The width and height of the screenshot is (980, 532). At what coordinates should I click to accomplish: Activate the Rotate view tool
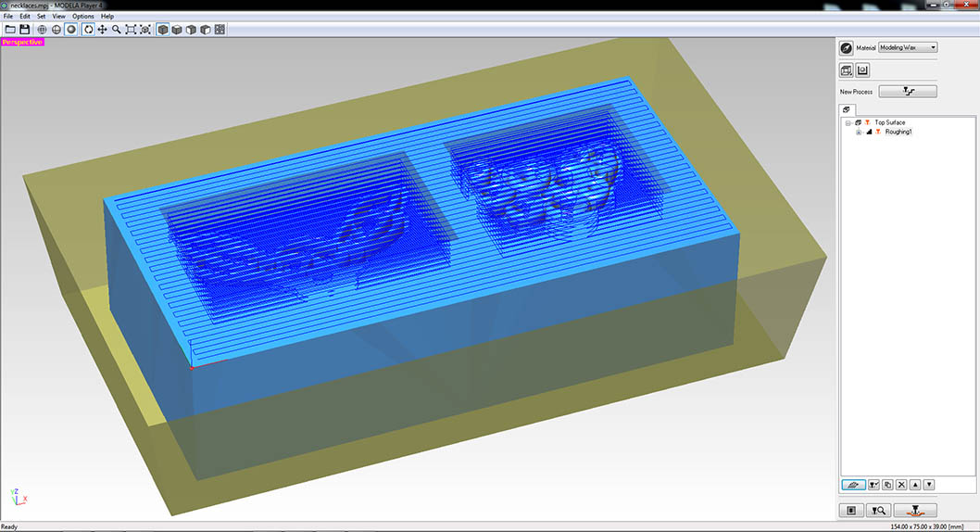(88, 30)
